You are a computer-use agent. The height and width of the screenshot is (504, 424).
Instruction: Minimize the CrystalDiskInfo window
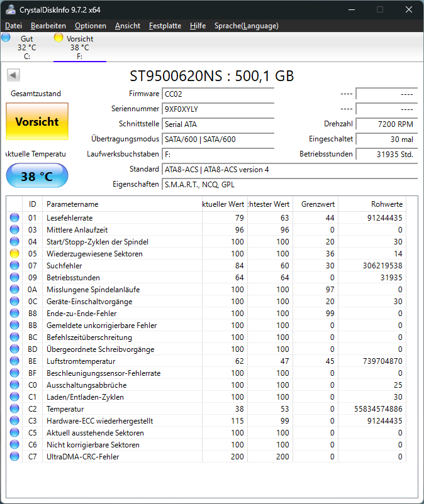coord(352,9)
